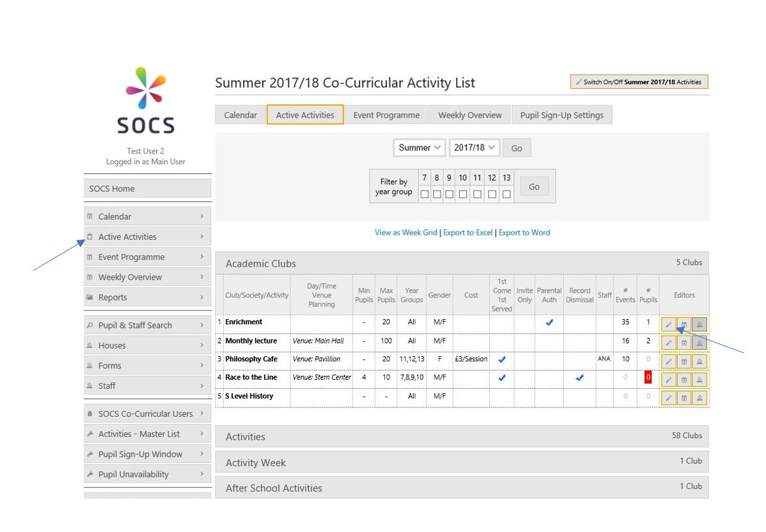Tick the year group 9 filter checkbox
This screenshot has width=766, height=532.
coord(449,194)
